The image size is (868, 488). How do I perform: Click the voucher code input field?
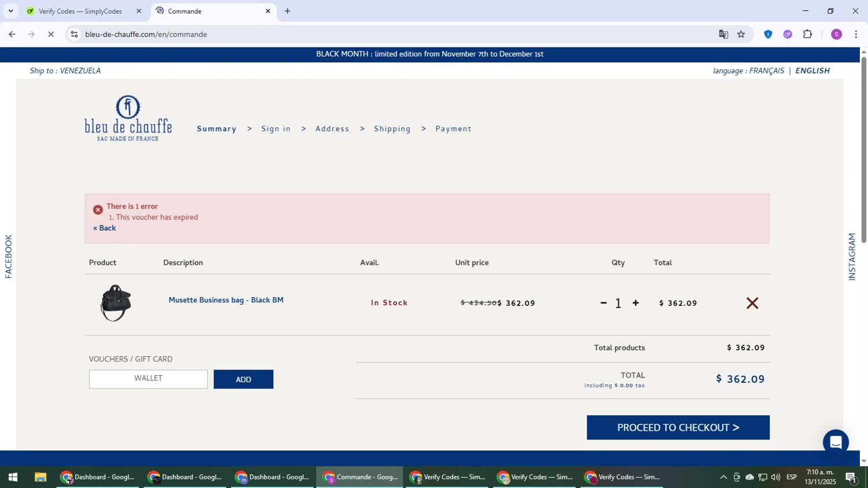pos(148,379)
